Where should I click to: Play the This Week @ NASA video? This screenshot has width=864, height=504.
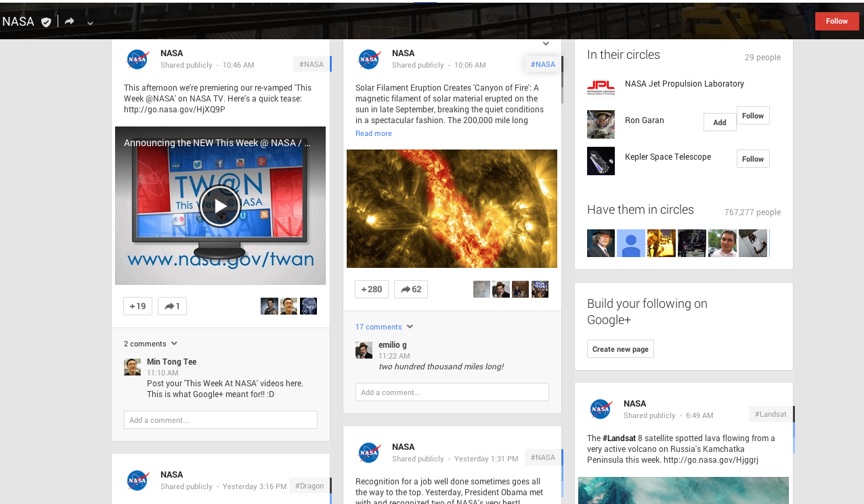coord(220,206)
